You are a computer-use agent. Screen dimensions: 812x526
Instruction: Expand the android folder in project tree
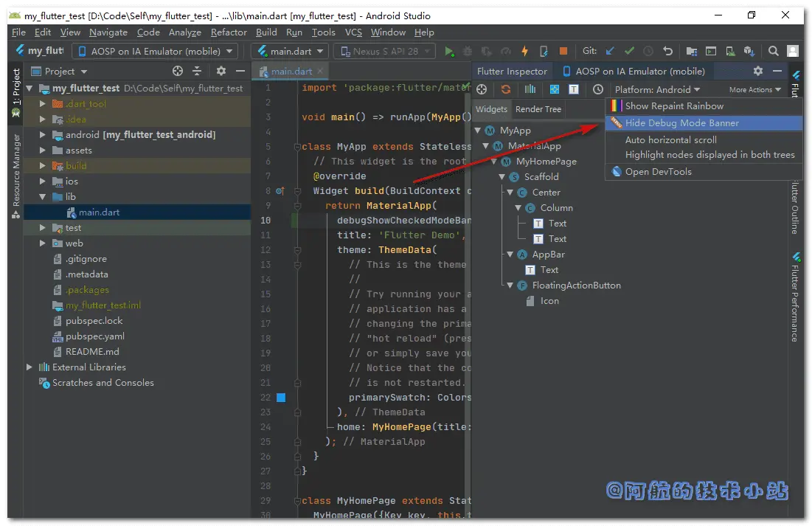point(43,135)
